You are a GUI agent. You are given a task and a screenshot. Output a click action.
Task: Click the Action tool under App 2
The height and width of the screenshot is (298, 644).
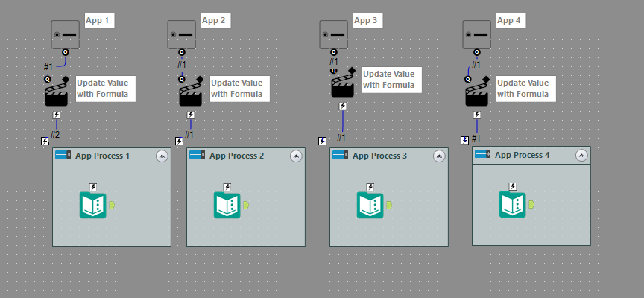point(191,94)
